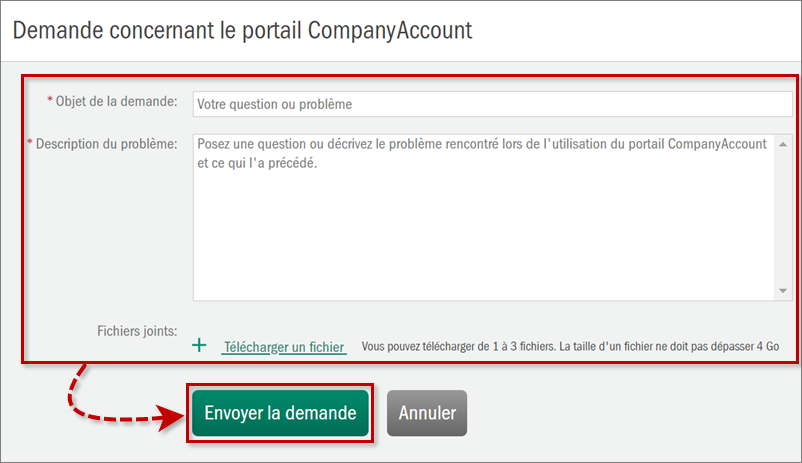Image resolution: width=802 pixels, height=463 pixels.
Task: Click the file size limit note text
Action: 570,346
